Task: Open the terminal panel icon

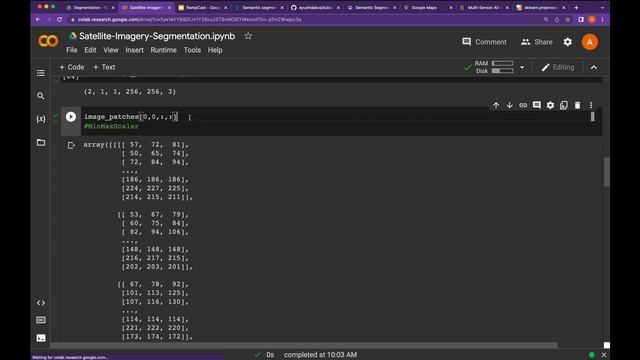Action: point(41,338)
